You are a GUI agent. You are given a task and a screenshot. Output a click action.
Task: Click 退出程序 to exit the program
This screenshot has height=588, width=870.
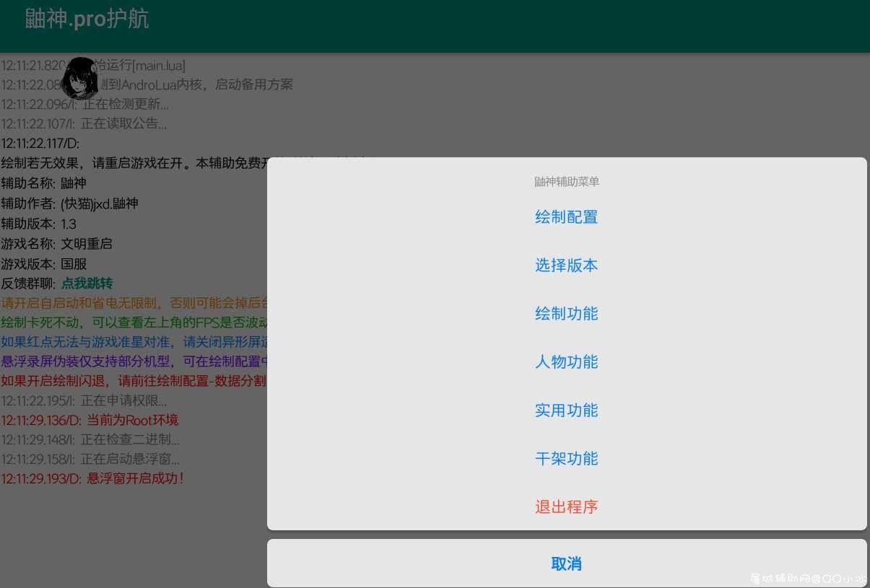tap(567, 507)
